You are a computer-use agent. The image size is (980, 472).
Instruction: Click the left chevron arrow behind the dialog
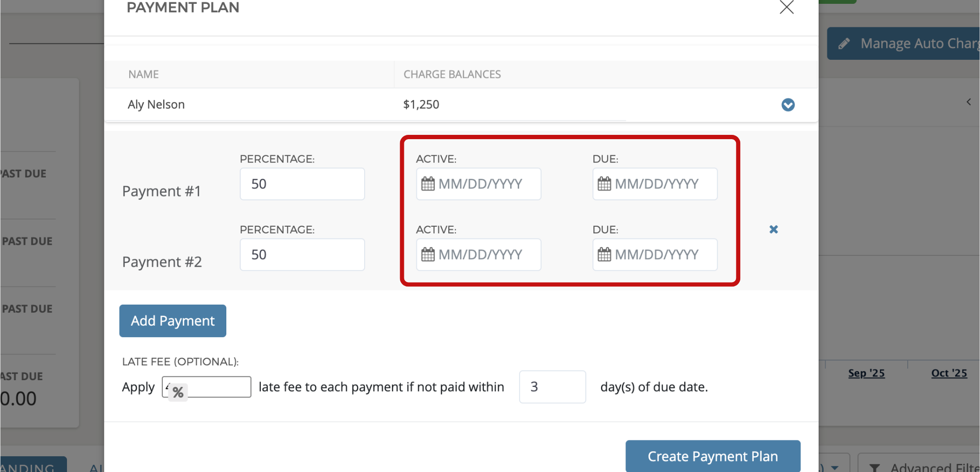(x=969, y=102)
